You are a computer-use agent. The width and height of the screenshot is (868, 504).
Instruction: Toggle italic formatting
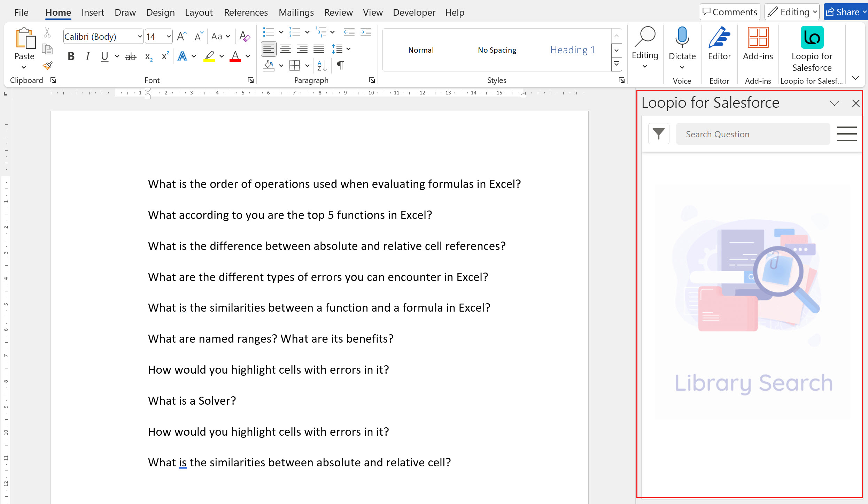pos(88,56)
